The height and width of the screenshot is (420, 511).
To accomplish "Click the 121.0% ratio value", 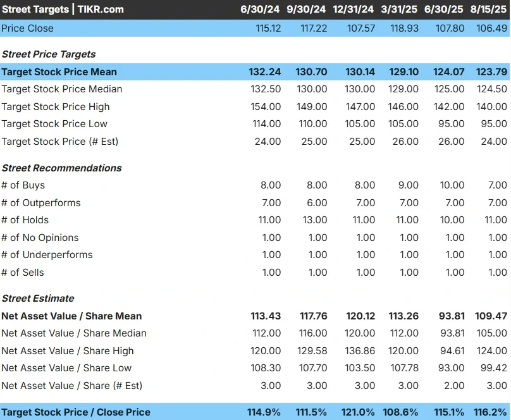I will (x=358, y=412).
